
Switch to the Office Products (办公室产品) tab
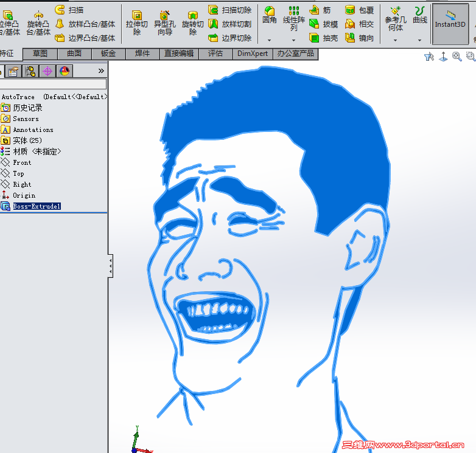[296, 54]
